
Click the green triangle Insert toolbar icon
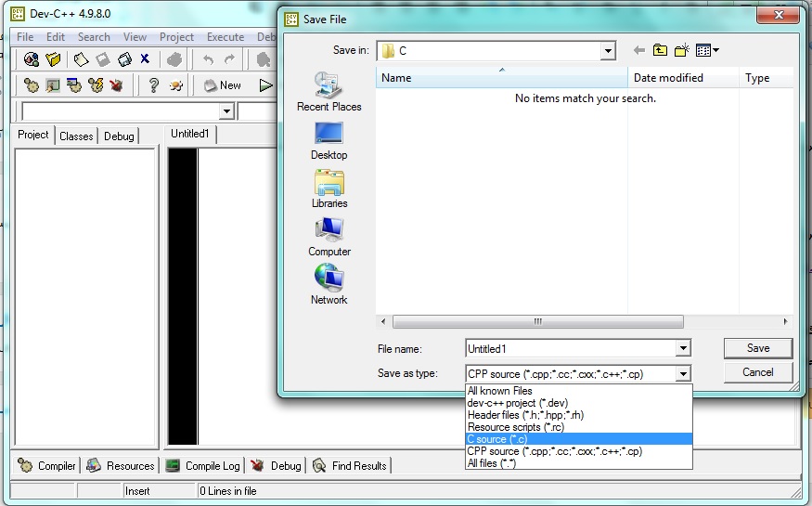(265, 85)
